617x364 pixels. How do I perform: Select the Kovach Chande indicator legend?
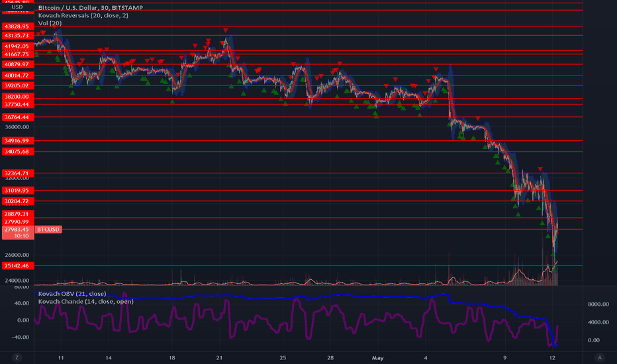(x=86, y=301)
